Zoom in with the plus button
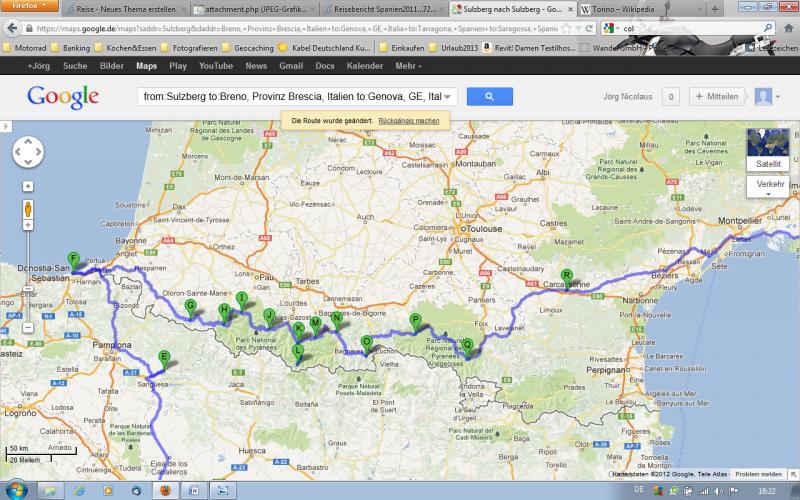Screen dimensions: 800x500 click(28, 225)
